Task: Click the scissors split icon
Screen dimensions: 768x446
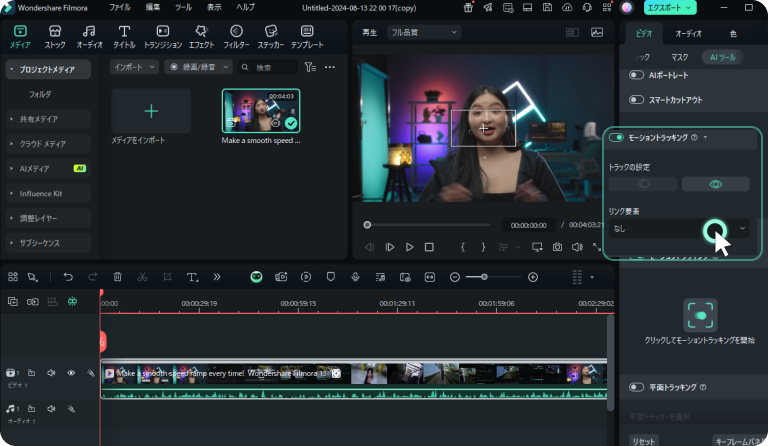Action: 142,277
